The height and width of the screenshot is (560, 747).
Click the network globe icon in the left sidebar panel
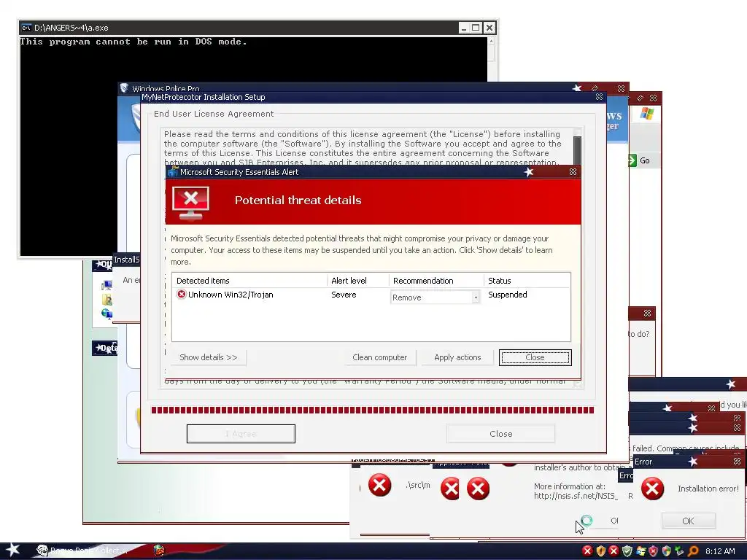click(x=107, y=314)
